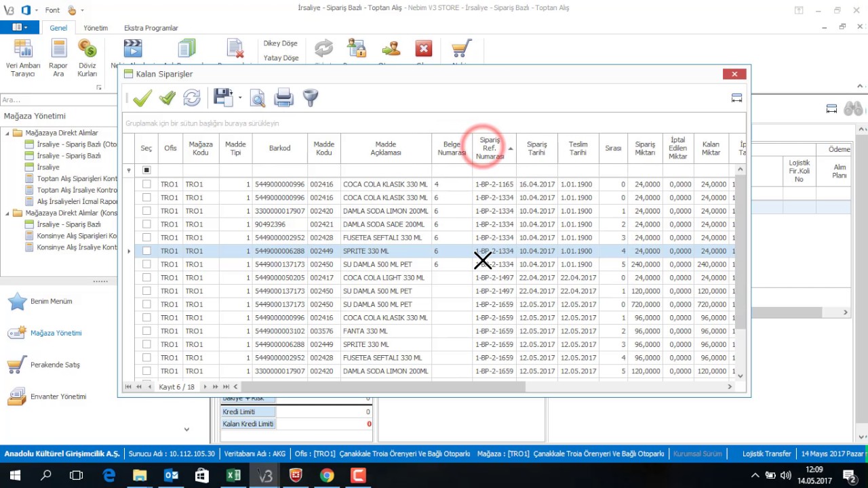The width and height of the screenshot is (868, 488).
Task: Click the double checkmark select-all icon
Action: [167, 98]
